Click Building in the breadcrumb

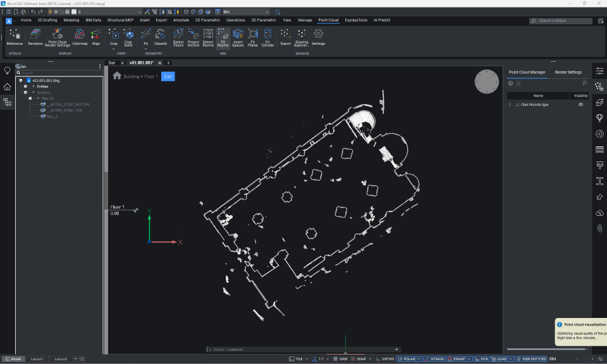tap(131, 77)
